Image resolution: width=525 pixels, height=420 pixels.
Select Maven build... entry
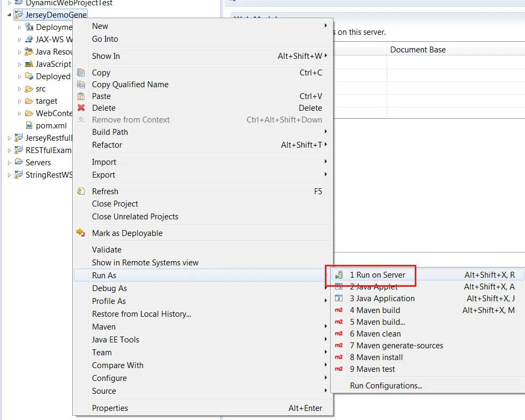pyautogui.click(x=428, y=322)
